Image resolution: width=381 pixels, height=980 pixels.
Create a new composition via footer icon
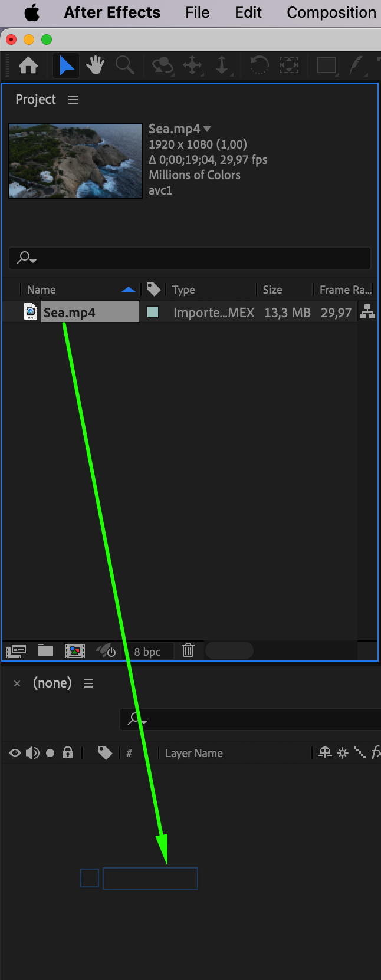pyautogui.click(x=75, y=651)
